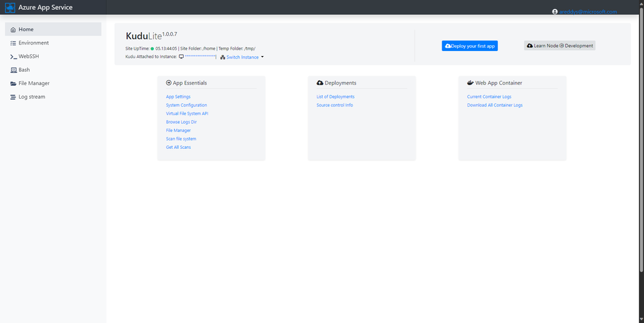Click the Azure App Service logo icon
The image size is (644, 323).
[10, 7]
